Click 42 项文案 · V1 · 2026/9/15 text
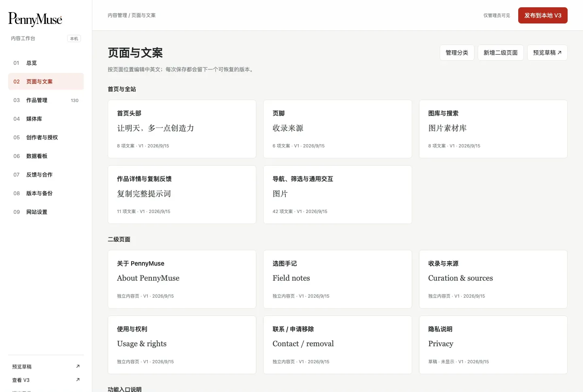Image resolution: width=583 pixels, height=392 pixels. [x=300, y=211]
